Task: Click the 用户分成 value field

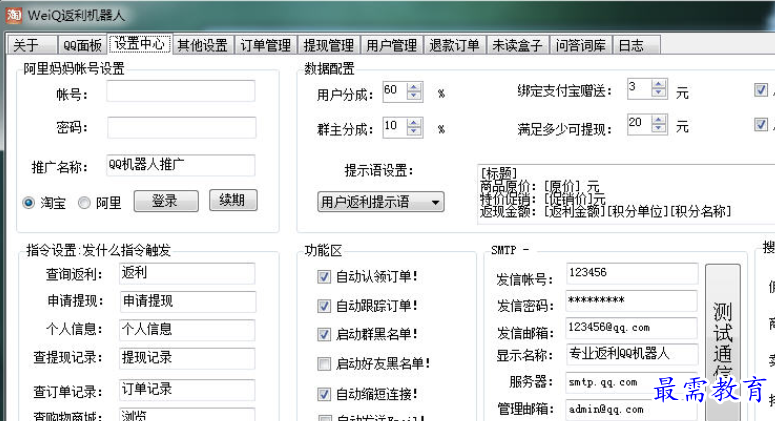Action: pos(395,91)
